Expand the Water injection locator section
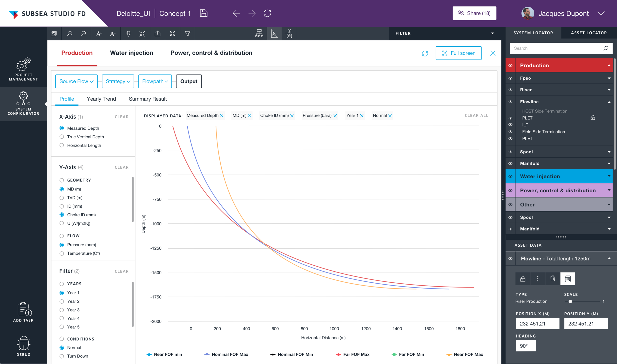The height and width of the screenshot is (364, 617). pos(609,176)
